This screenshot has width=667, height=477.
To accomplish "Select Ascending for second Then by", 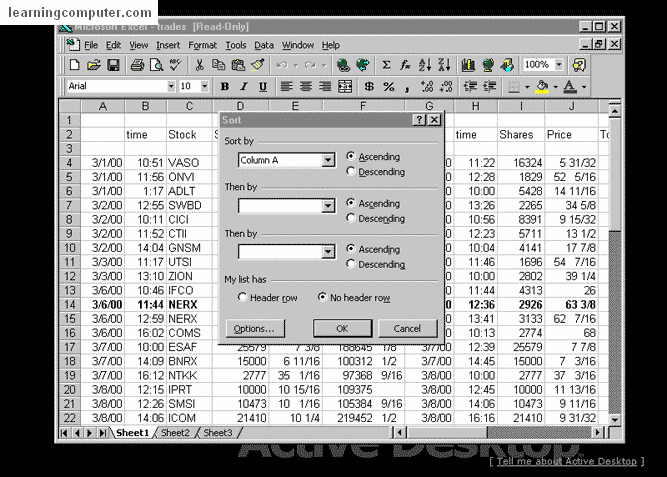I will pos(351,248).
